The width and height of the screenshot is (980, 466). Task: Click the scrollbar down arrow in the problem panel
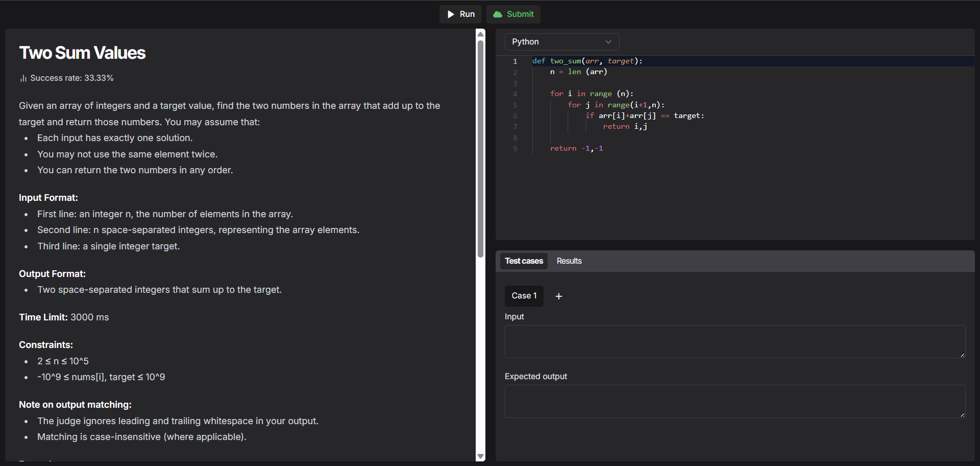480,456
